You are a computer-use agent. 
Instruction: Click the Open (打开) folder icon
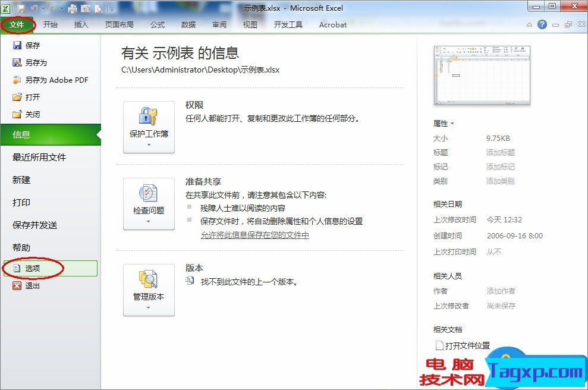coord(17,97)
